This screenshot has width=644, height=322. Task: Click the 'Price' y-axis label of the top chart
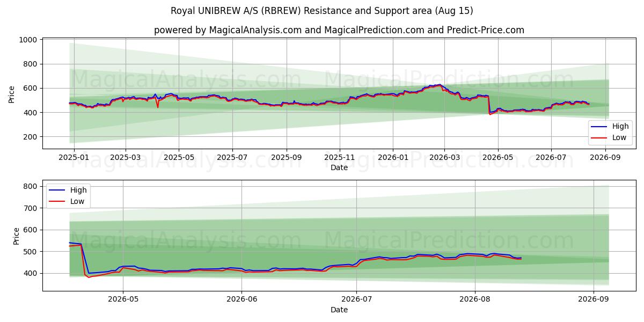(12, 94)
